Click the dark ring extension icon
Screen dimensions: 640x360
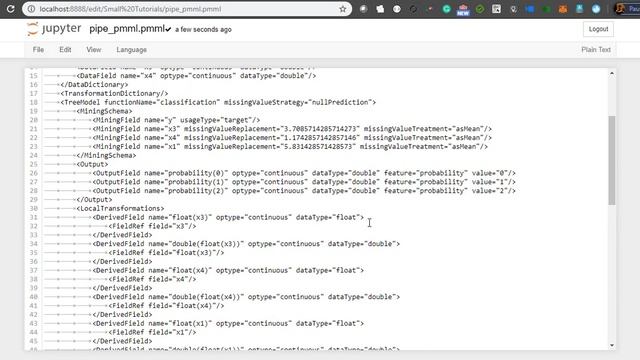(x=413, y=9)
